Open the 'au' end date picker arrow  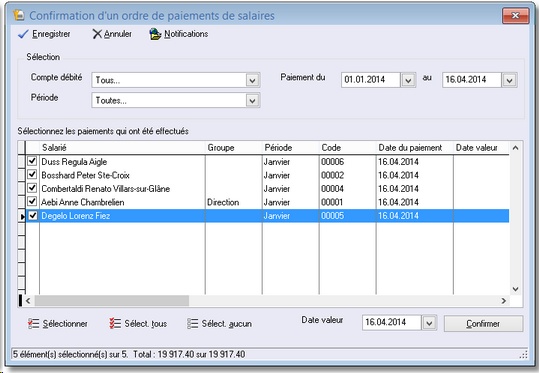click(509, 80)
